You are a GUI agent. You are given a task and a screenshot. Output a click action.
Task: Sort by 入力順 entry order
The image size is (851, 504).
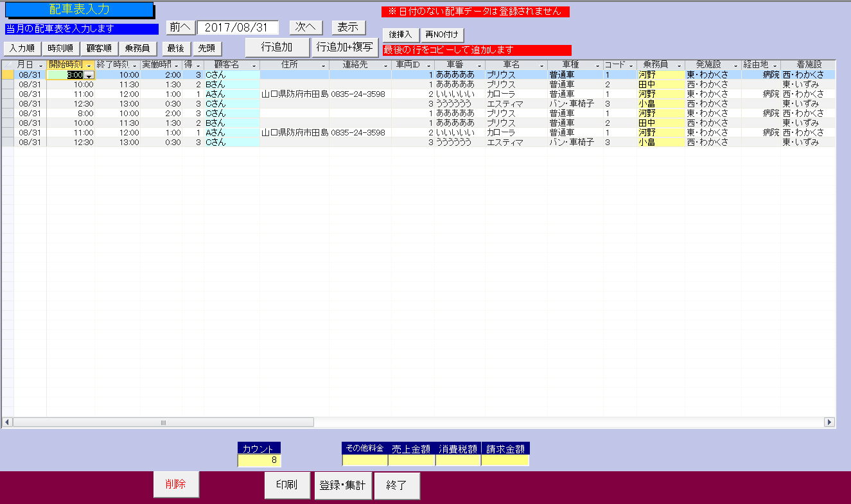pos(22,48)
